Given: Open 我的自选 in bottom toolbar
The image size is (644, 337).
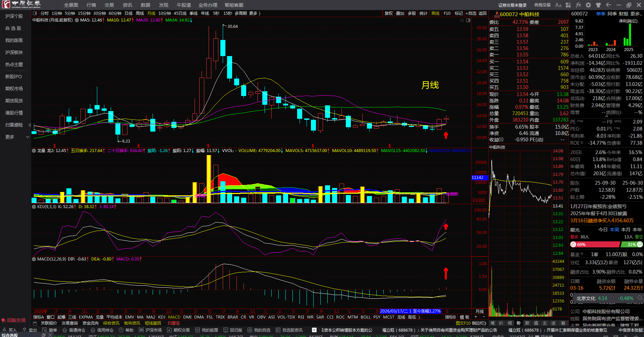Looking at the screenshot, I should tap(259, 330).
